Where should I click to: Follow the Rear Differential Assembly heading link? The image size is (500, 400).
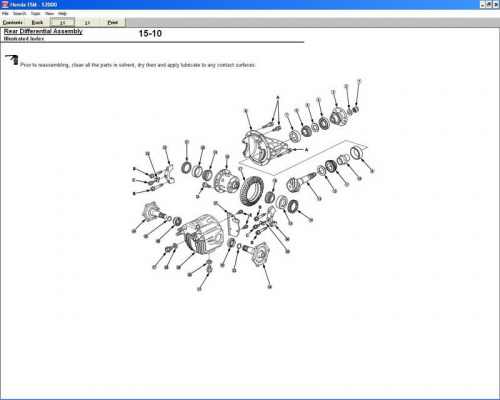(43, 31)
